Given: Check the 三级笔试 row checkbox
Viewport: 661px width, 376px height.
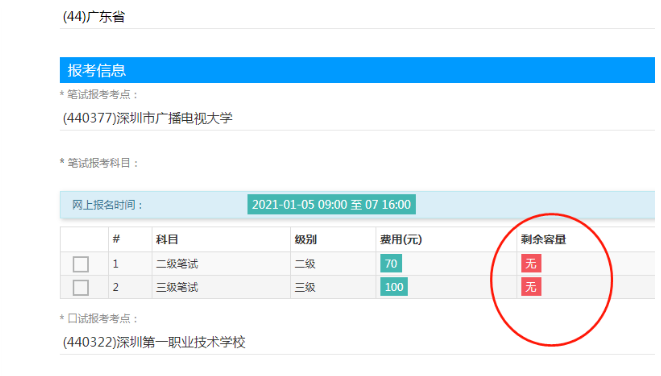Looking at the screenshot, I should [81, 288].
